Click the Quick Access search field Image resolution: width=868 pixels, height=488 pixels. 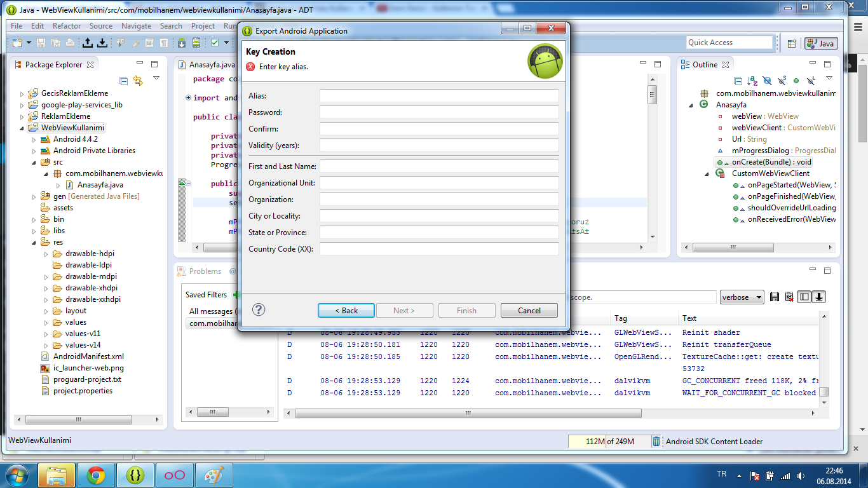point(729,43)
